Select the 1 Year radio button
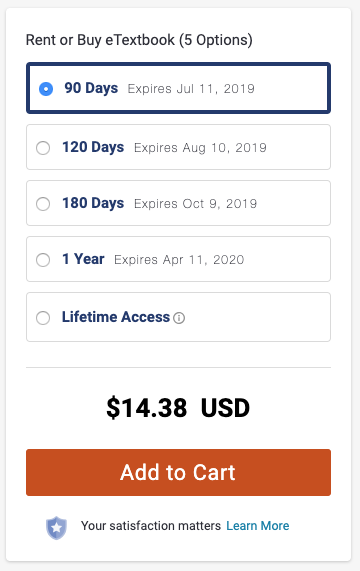 43,260
